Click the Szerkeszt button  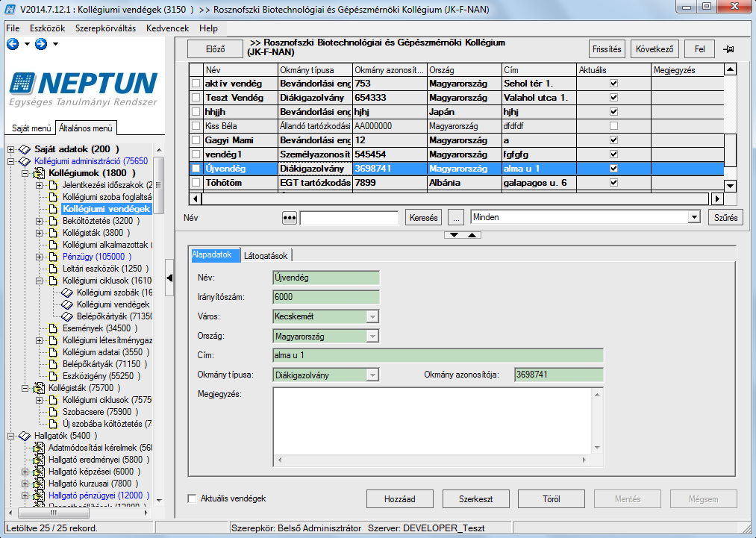coord(476,499)
